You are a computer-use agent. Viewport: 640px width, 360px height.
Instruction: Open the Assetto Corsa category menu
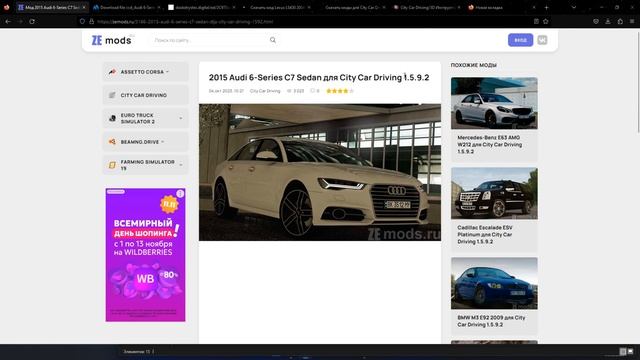point(145,72)
